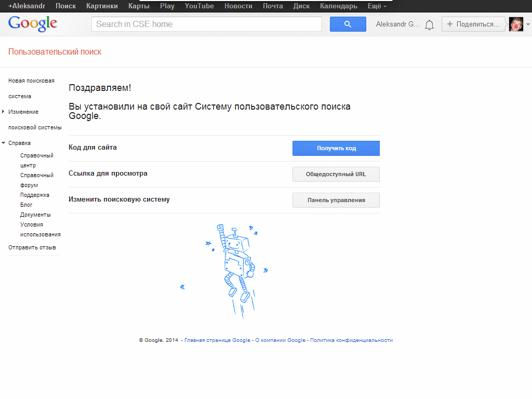Open YouTube in top bar
This screenshot has height=399, width=532.
[x=199, y=6]
